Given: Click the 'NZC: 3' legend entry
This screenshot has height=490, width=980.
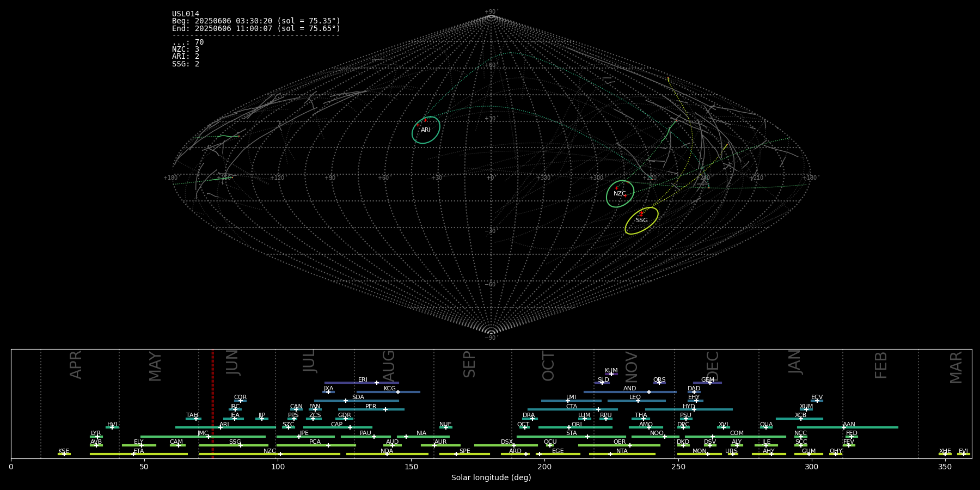Looking at the screenshot, I should [186, 50].
